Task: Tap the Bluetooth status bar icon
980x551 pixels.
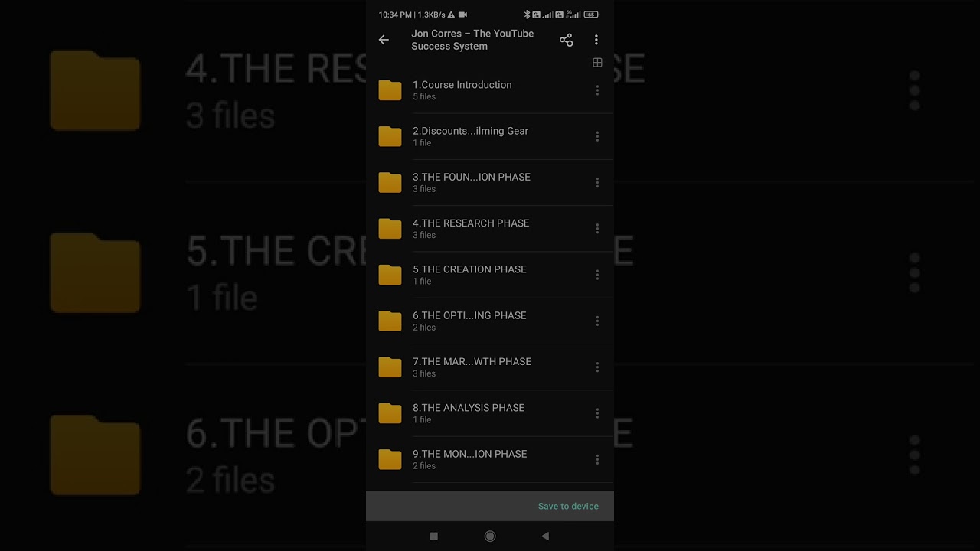Action: click(x=527, y=15)
